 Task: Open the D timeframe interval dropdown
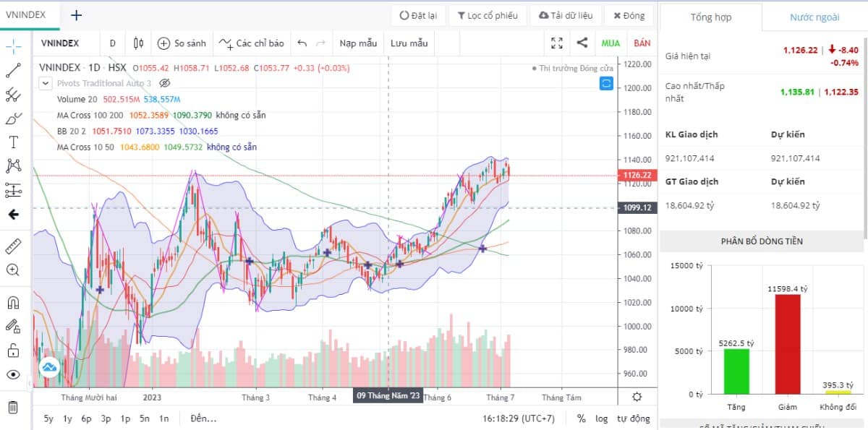coord(112,43)
